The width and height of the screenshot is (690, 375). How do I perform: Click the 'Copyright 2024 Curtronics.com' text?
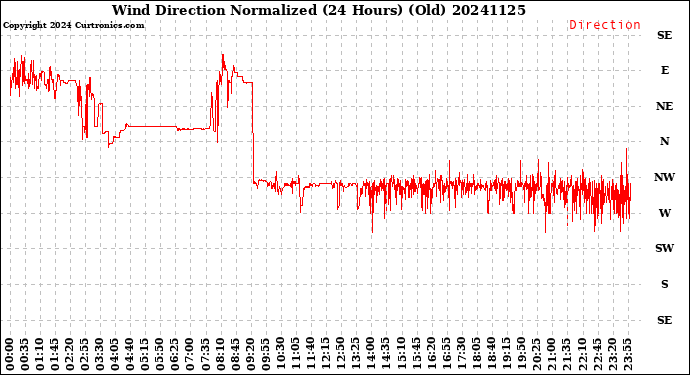click(x=73, y=26)
